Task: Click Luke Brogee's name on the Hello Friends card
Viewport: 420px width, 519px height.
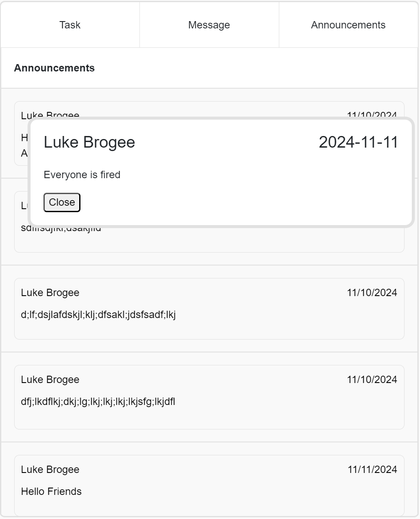Action: pyautogui.click(x=50, y=470)
